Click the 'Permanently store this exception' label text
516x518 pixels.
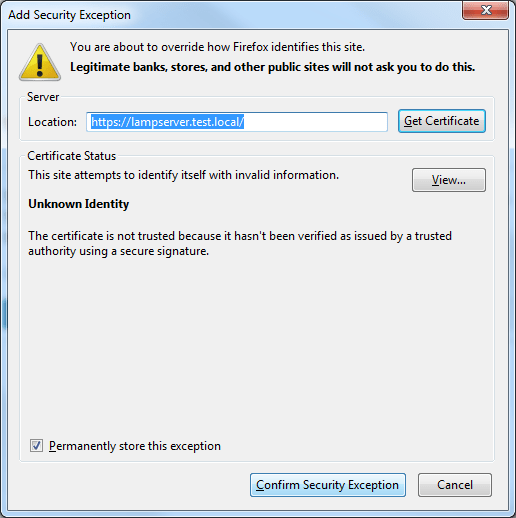click(135, 446)
